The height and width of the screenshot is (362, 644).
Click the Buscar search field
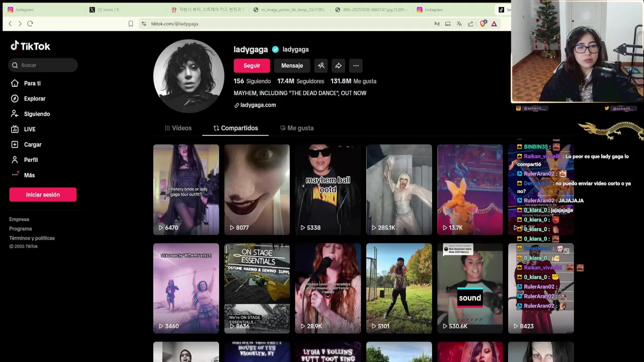(x=43, y=65)
